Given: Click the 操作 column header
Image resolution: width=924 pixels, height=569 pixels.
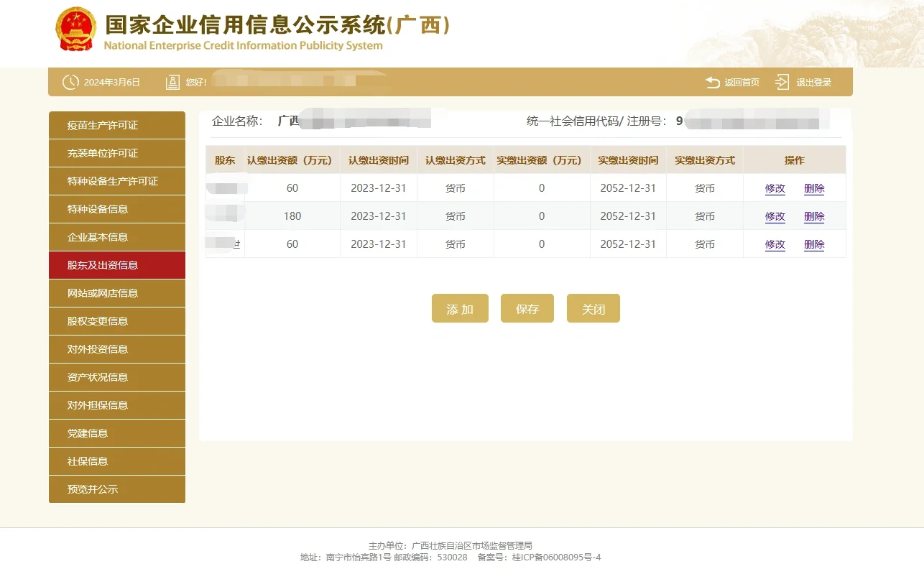Looking at the screenshot, I should (795, 160).
